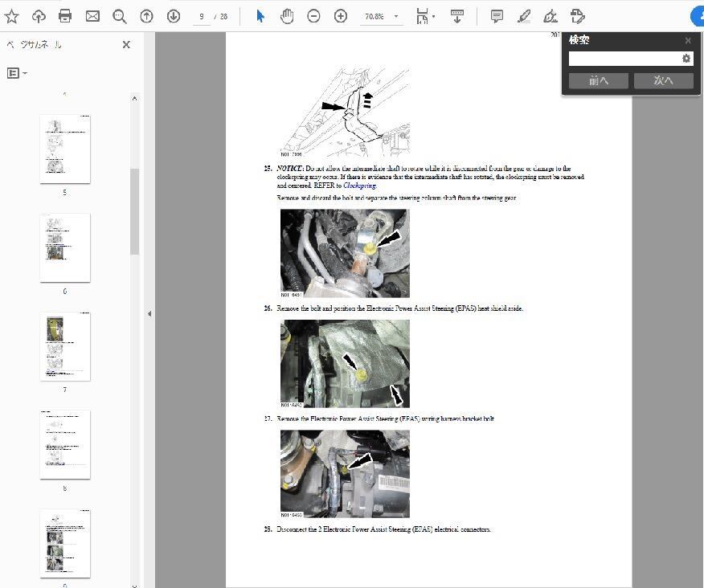Image resolution: width=704 pixels, height=588 pixels.
Task: Click the search text input field
Action: tap(624, 59)
